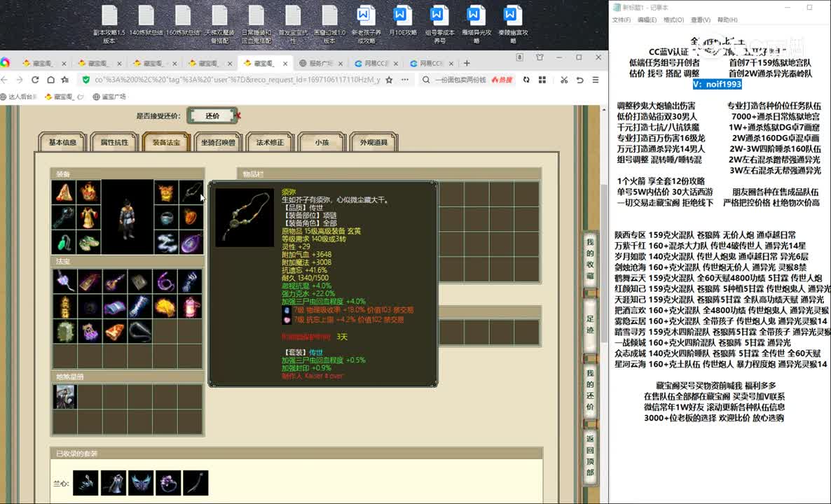Select the necklace icon in equipment grid

[191, 192]
